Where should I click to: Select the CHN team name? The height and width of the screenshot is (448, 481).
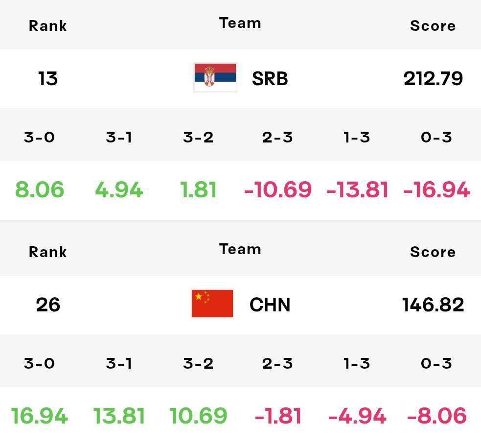tap(270, 305)
